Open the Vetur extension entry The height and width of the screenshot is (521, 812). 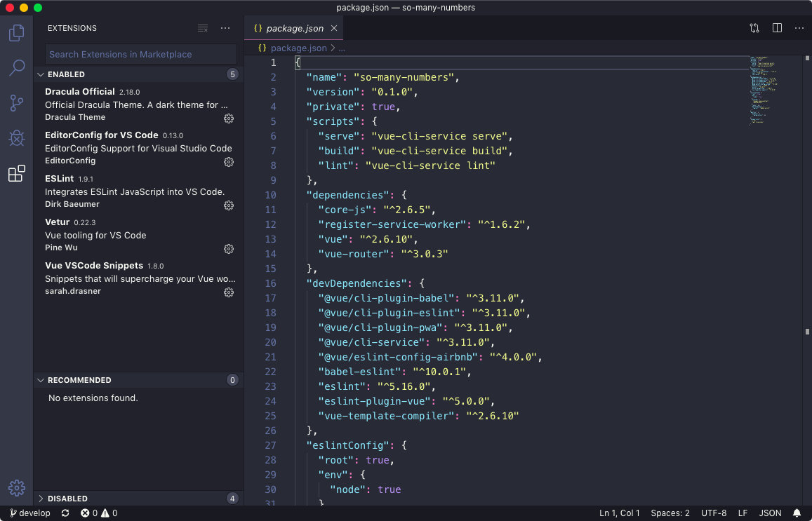pos(139,234)
